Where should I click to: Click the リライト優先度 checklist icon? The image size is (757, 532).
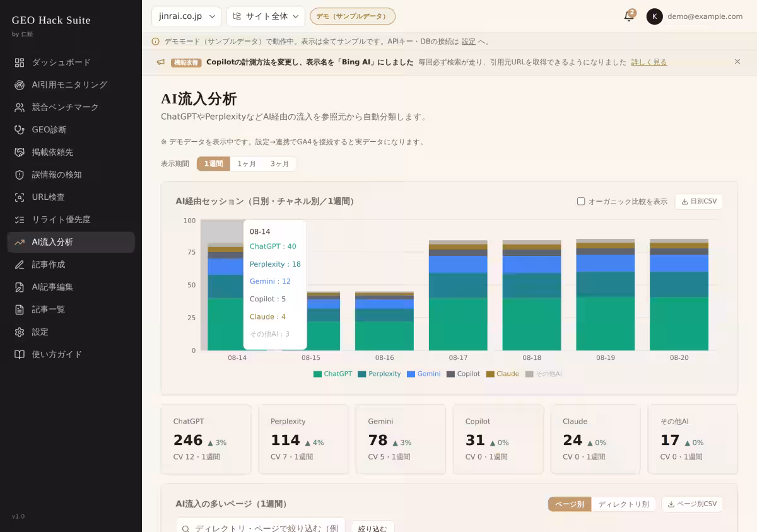pos(20,219)
